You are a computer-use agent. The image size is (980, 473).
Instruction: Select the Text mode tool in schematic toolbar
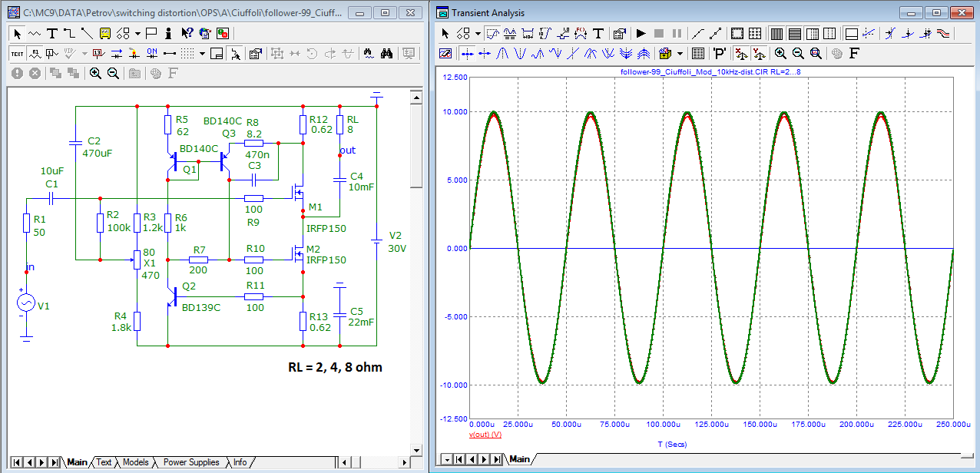pos(51,33)
